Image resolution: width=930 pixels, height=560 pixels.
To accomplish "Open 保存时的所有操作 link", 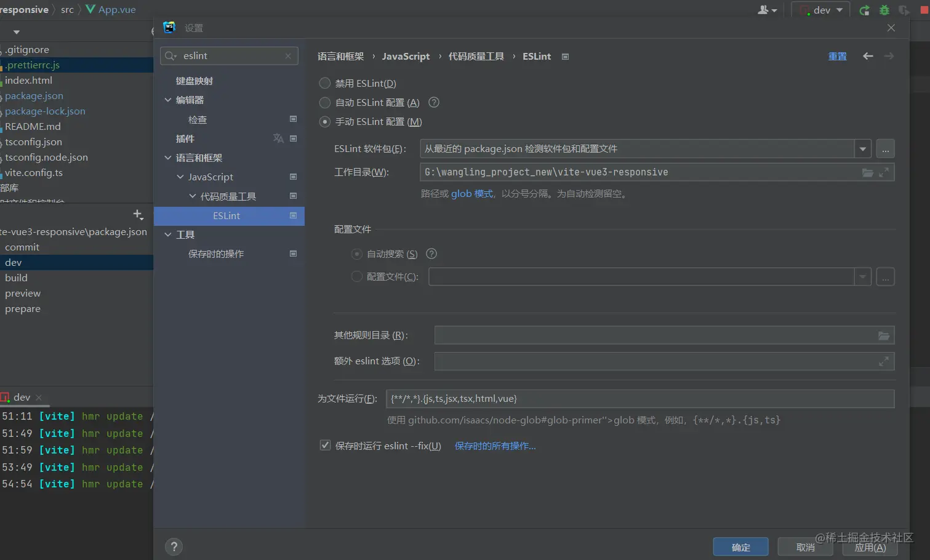I will (x=495, y=446).
